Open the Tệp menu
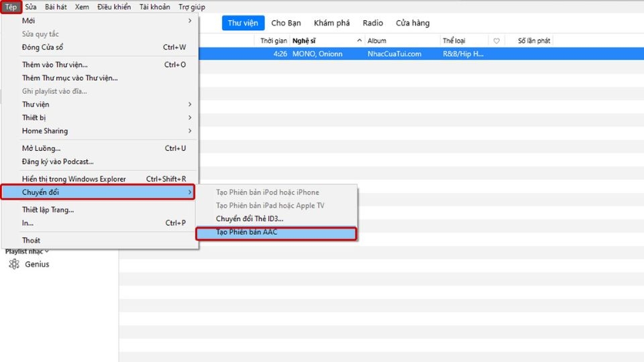 tap(11, 7)
